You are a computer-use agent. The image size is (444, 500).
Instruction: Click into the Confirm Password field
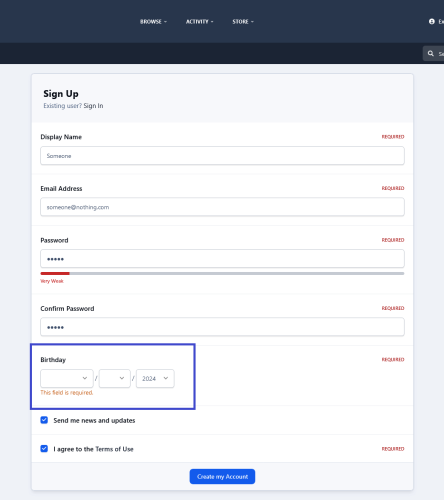[222, 327]
